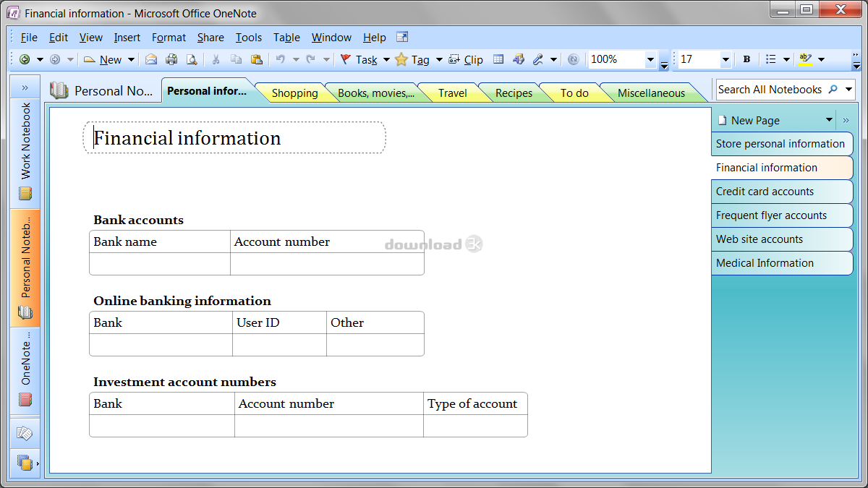Screen dimensions: 868x488
Task: Click the Back navigation arrow icon
Action: [25, 60]
